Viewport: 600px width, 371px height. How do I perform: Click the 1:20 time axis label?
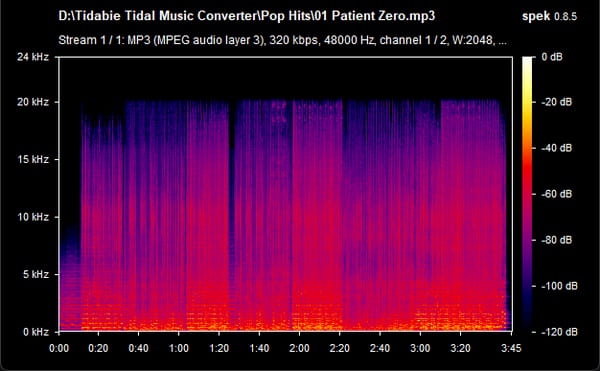coord(219,348)
